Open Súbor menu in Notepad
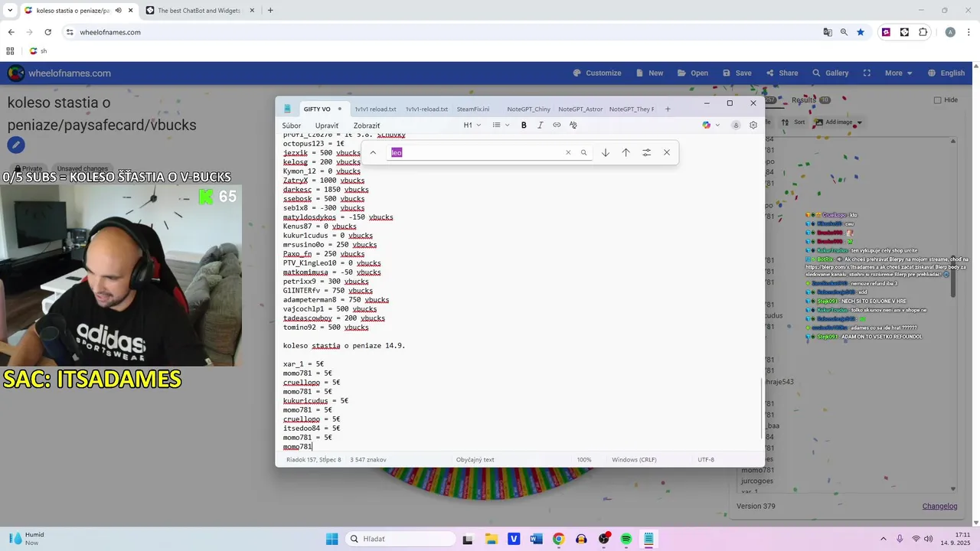Image resolution: width=980 pixels, height=551 pixels. [x=291, y=126]
